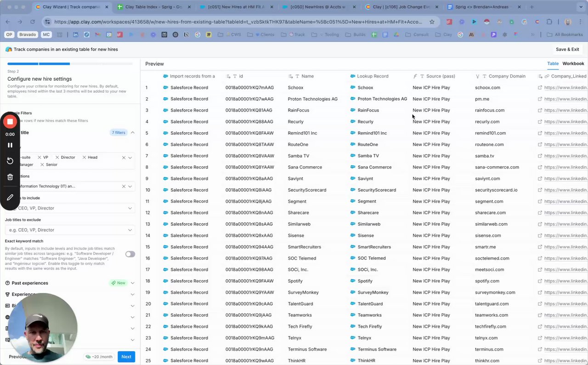
Task: Open the [c051] New Hires browser tab
Action: (x=237, y=7)
